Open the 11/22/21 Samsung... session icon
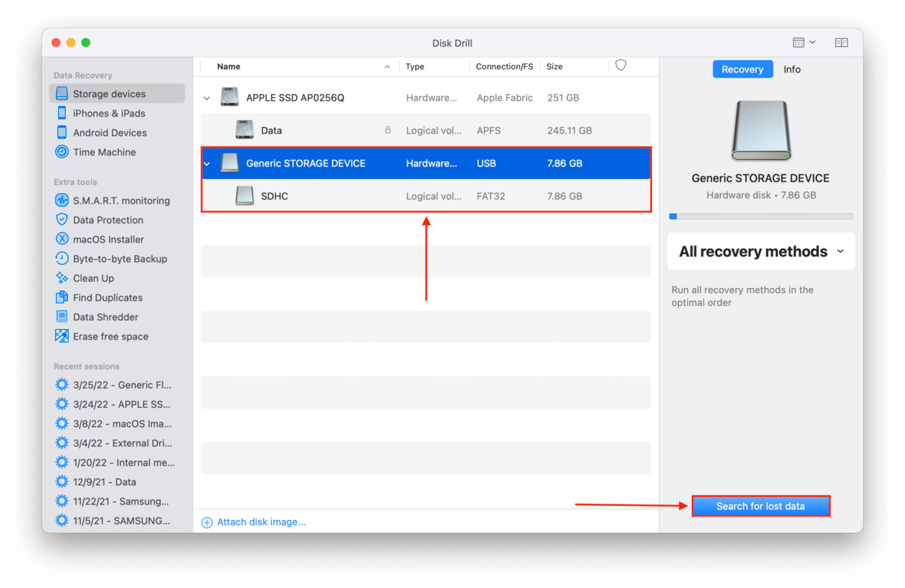The height and width of the screenshot is (588, 905). 62,501
